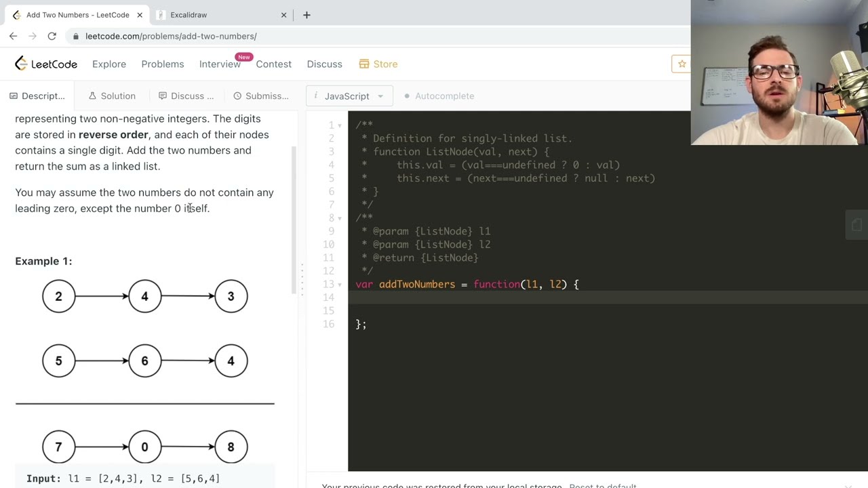Click the description panel's vertical scrollbar
Screen dimensions: 868x488
[x=294, y=217]
